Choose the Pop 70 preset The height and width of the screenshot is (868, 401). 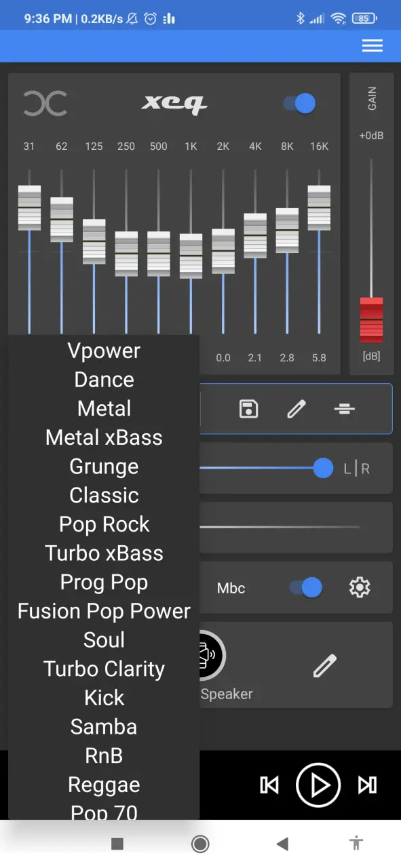(104, 812)
